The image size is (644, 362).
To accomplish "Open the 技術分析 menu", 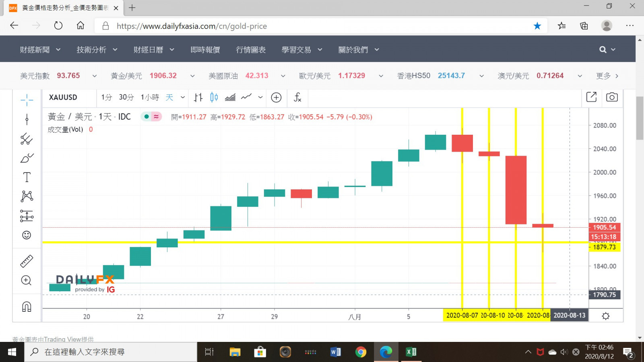I will [x=97, y=49].
